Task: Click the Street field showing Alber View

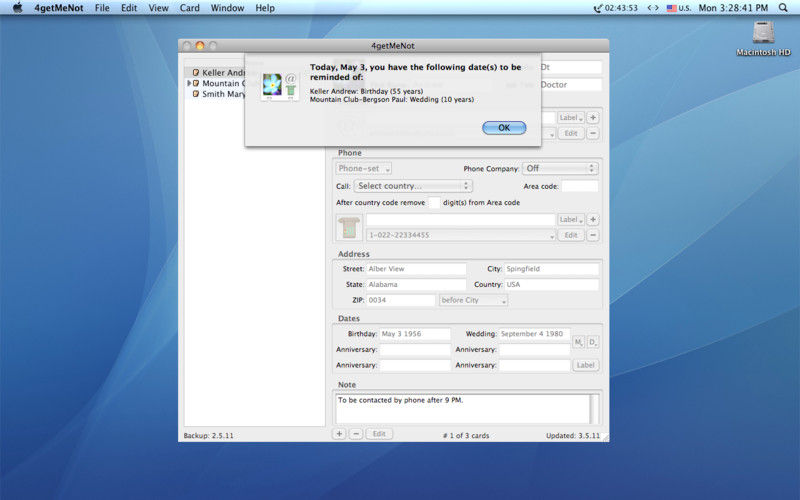Action: pyautogui.click(x=416, y=269)
